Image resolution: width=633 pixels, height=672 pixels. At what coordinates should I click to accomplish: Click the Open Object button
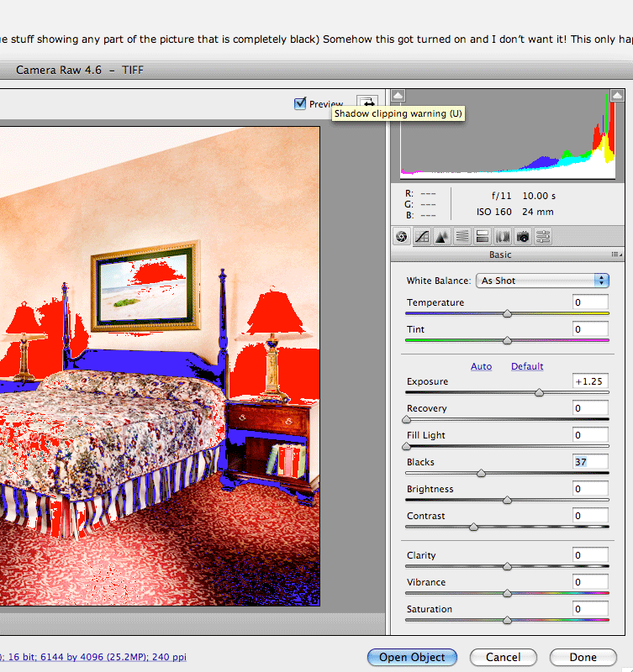click(412, 658)
